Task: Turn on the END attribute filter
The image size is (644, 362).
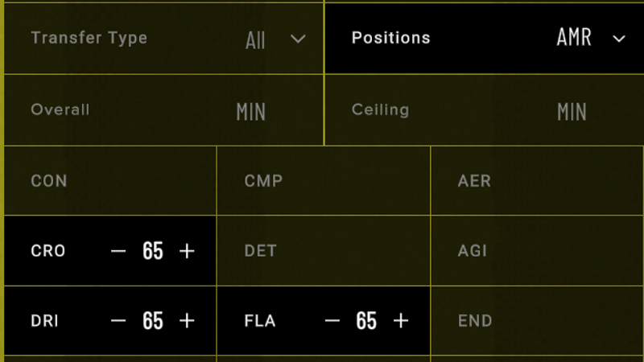Action: coord(538,320)
